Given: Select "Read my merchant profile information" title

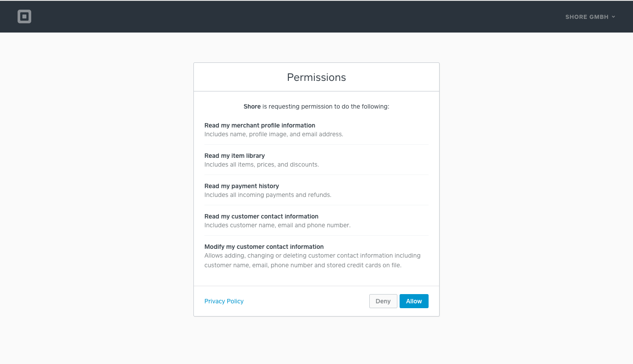Looking at the screenshot, I should (260, 125).
